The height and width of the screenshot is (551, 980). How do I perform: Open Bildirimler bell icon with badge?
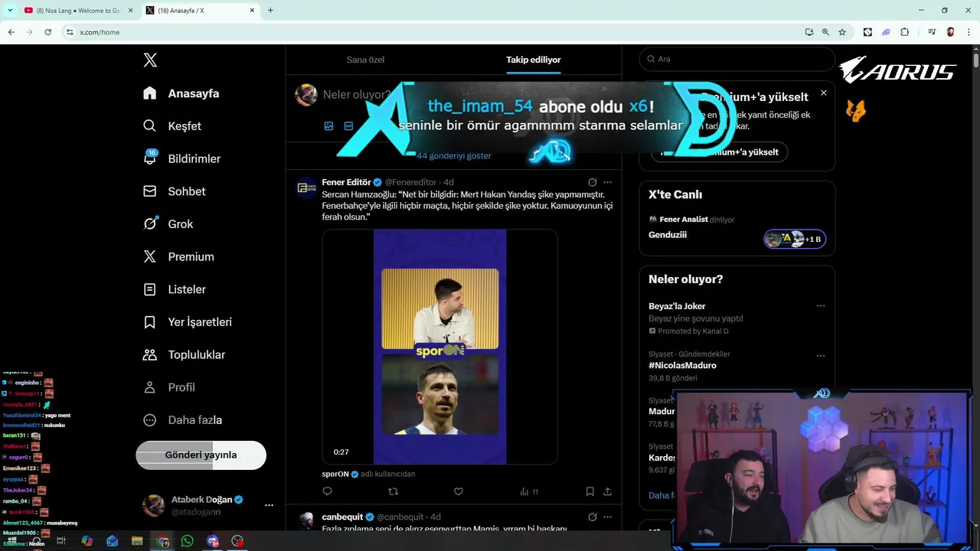(x=150, y=158)
